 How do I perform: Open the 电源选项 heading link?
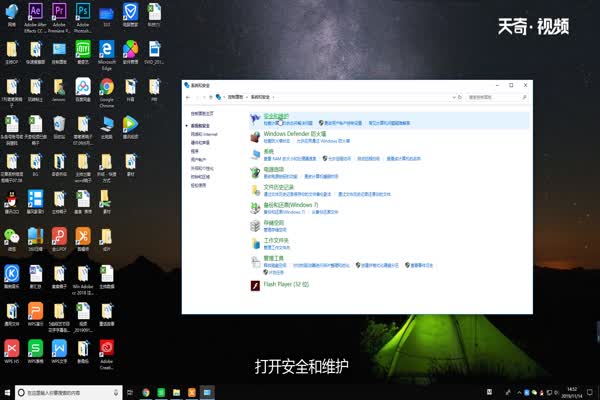pyautogui.click(x=274, y=169)
